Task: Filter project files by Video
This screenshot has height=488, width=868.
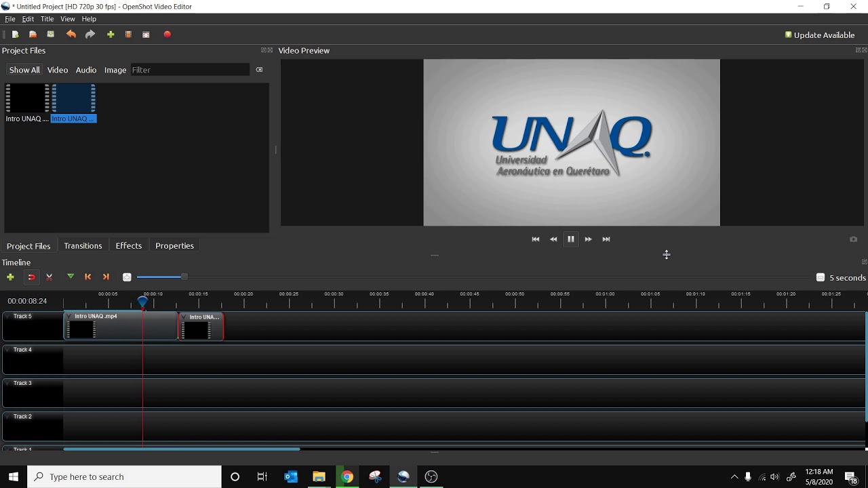Action: [58, 70]
